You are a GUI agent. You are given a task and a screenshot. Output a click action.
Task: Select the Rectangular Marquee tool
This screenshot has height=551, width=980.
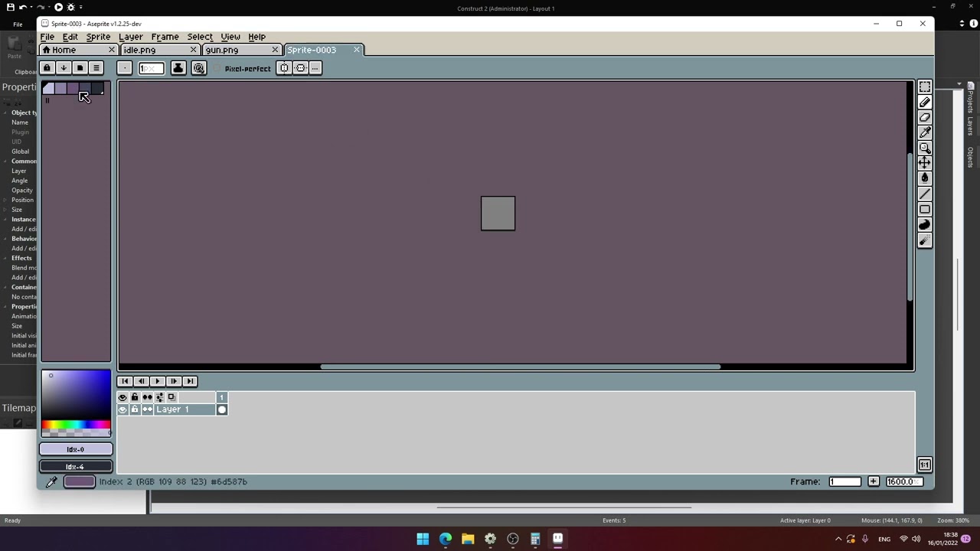click(x=925, y=87)
